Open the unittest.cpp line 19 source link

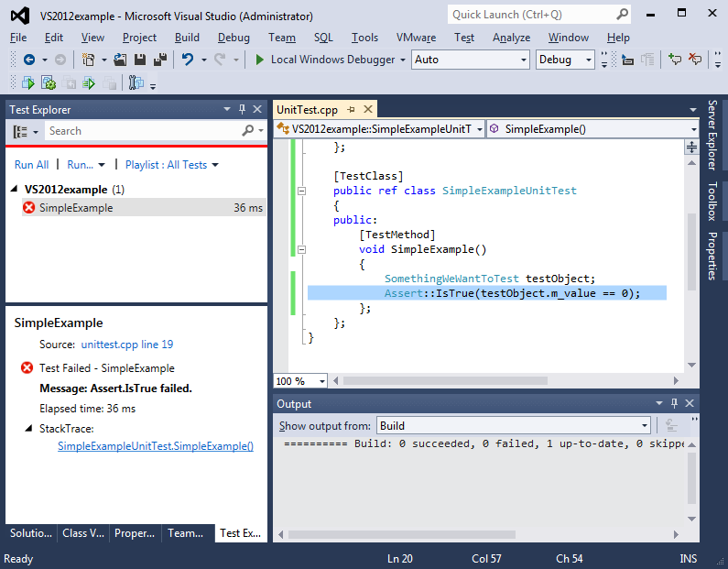click(127, 345)
